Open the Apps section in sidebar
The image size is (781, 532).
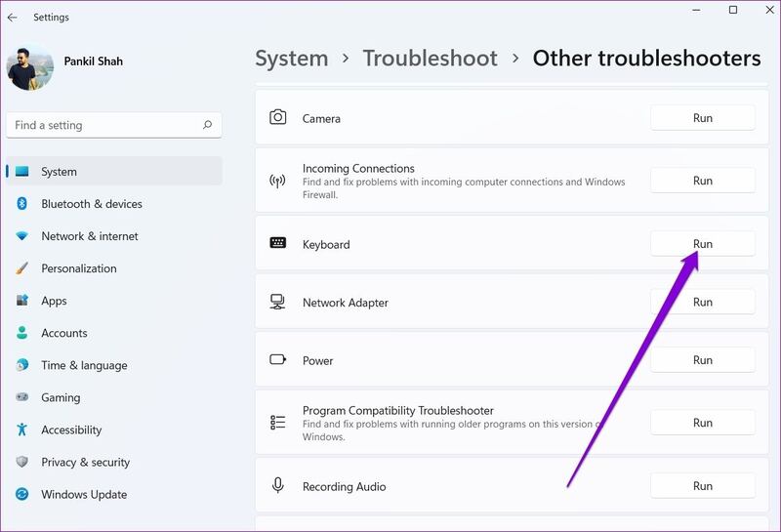pyautogui.click(x=54, y=301)
